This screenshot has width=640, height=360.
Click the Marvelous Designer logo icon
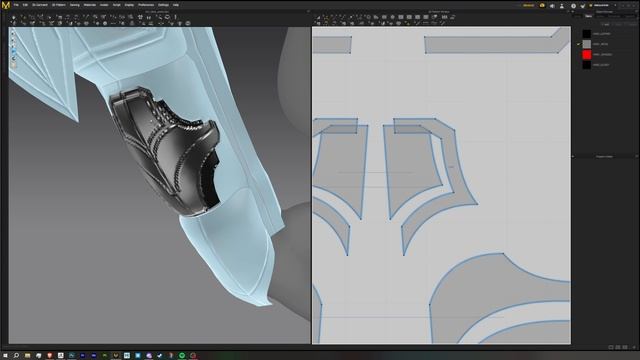pos(5,5)
